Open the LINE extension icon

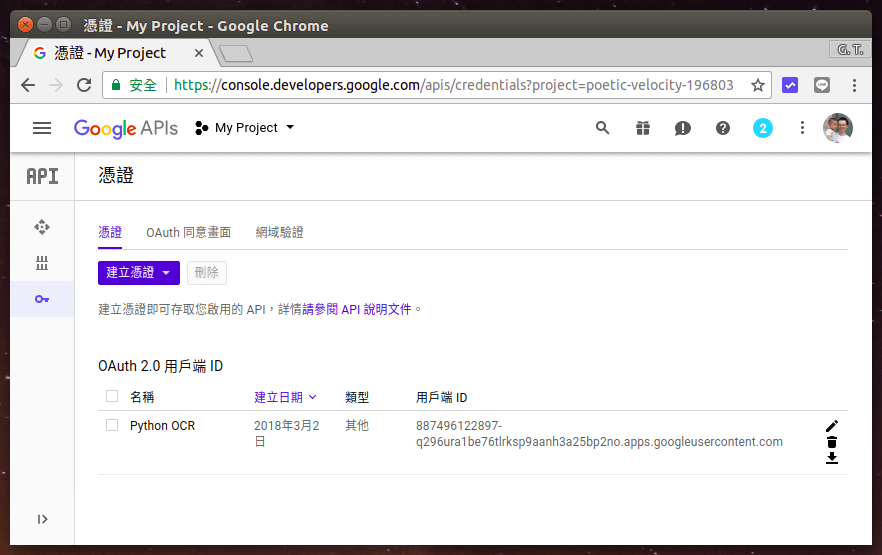click(x=822, y=85)
